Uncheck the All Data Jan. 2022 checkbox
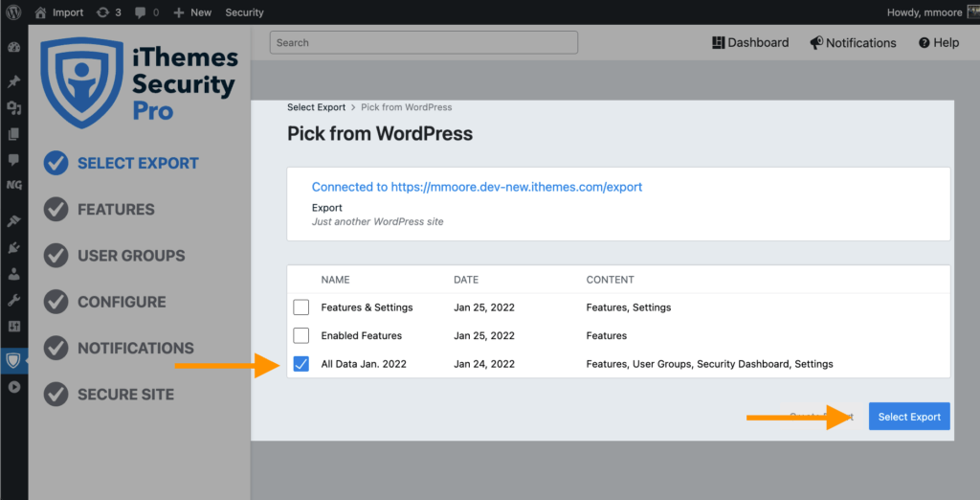This screenshot has width=980, height=500. click(x=301, y=364)
